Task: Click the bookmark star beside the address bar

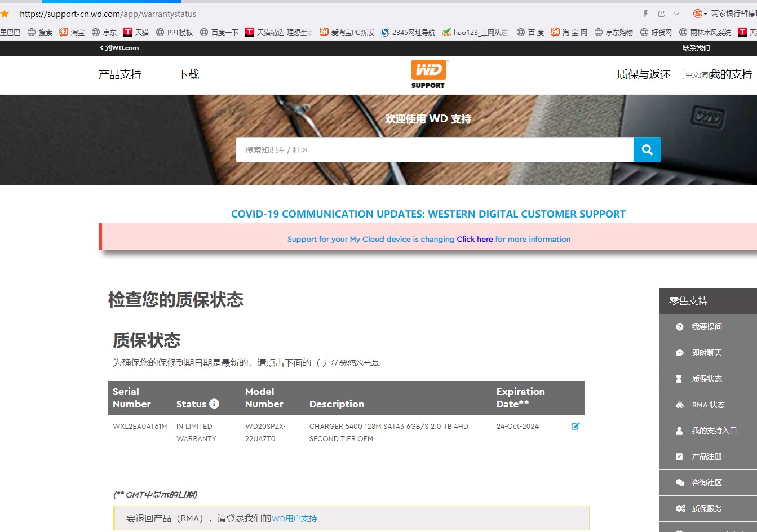Action: point(5,14)
